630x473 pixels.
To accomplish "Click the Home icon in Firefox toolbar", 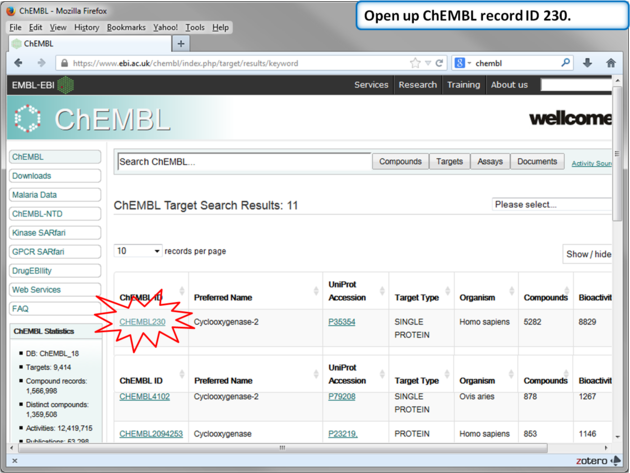I will click(611, 63).
